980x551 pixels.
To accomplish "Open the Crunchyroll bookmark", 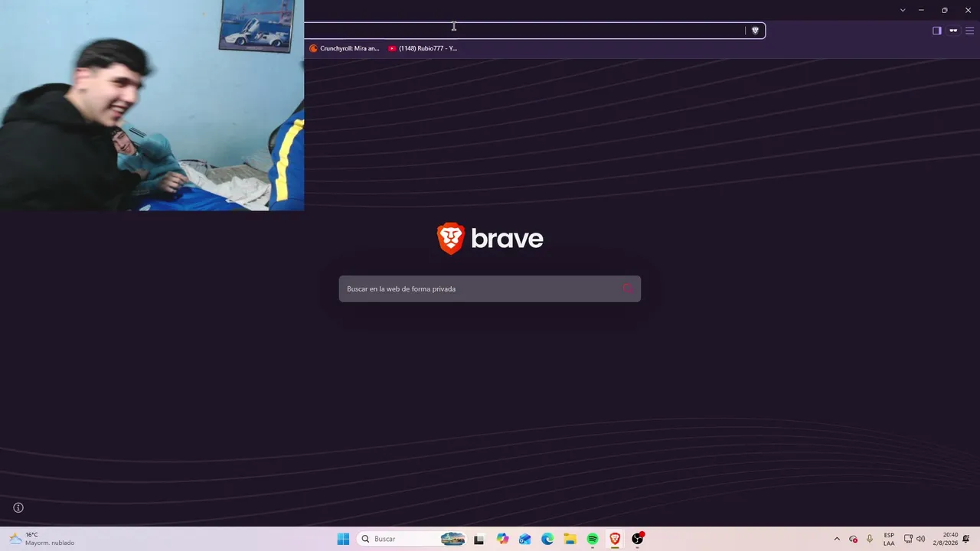I will [x=345, y=48].
